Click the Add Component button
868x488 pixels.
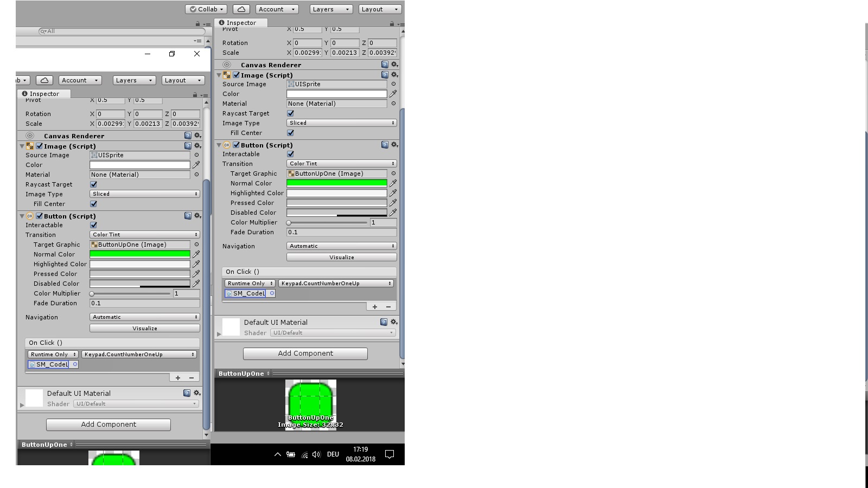point(305,353)
